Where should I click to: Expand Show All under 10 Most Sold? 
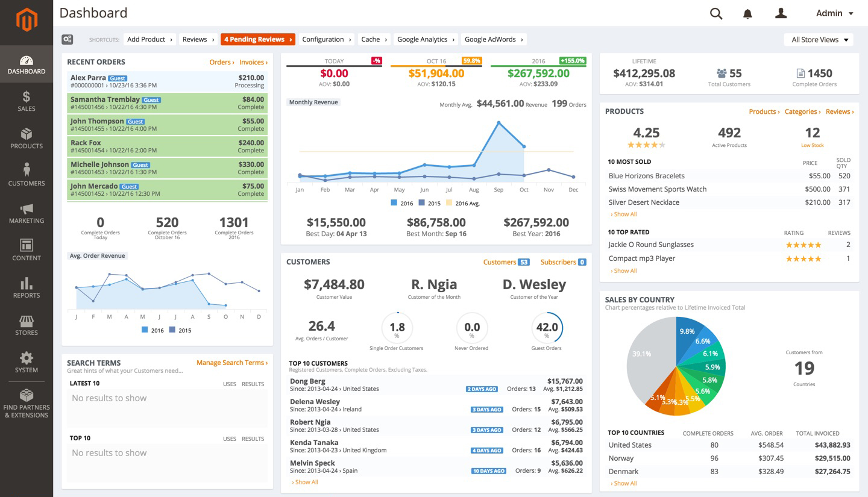click(624, 214)
